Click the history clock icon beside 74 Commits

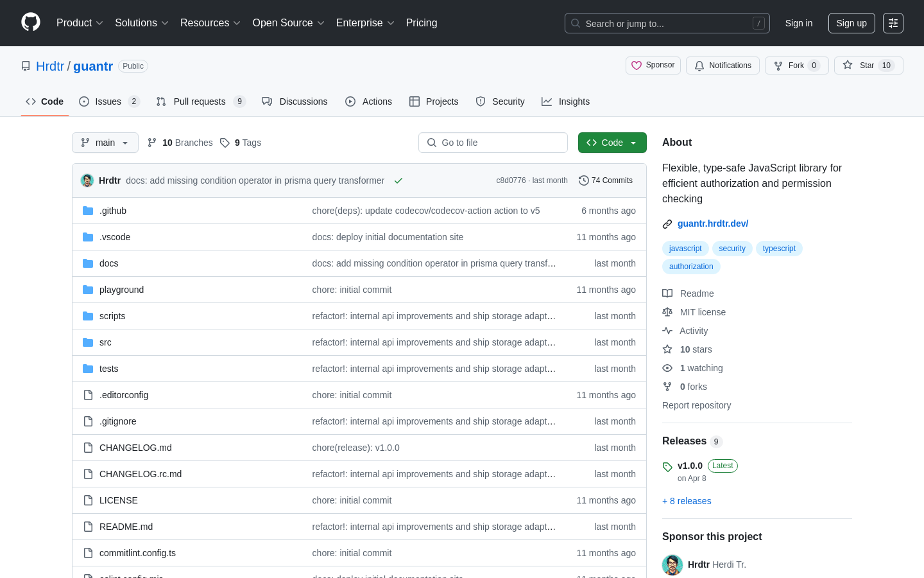(x=583, y=180)
